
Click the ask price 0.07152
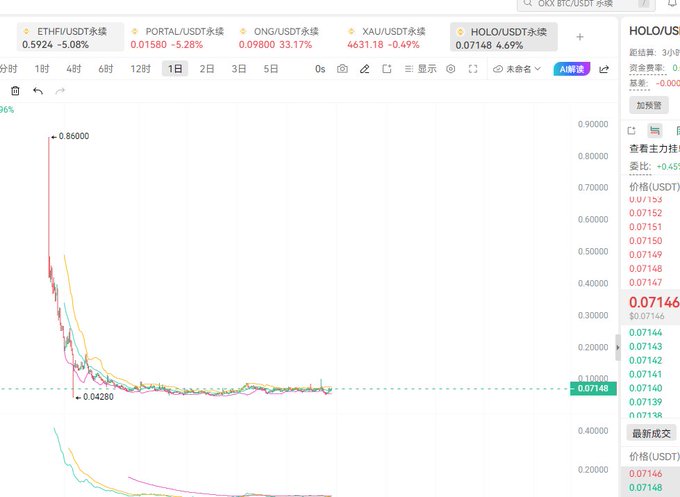646,213
